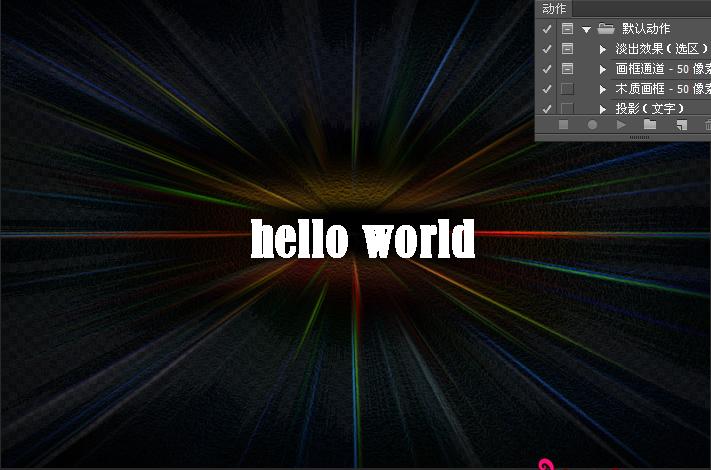Select the 投影(文字) action row

pos(649,108)
